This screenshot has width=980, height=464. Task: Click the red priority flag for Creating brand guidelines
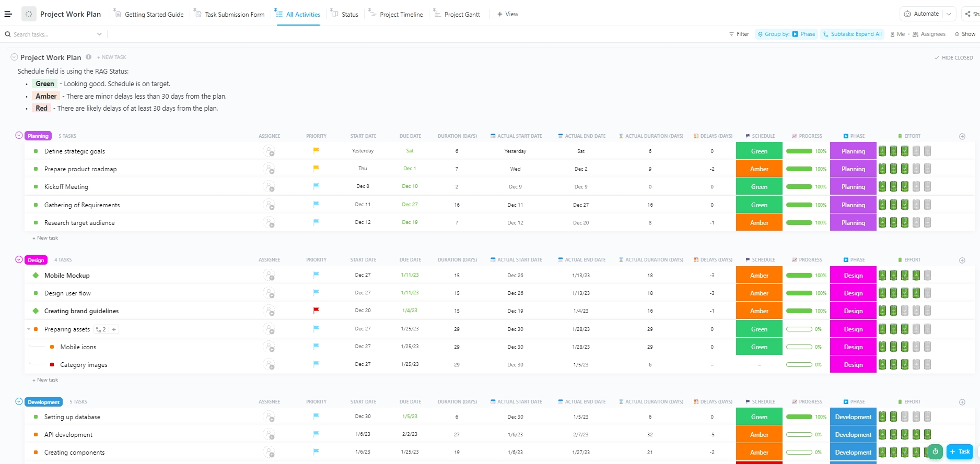[316, 311]
